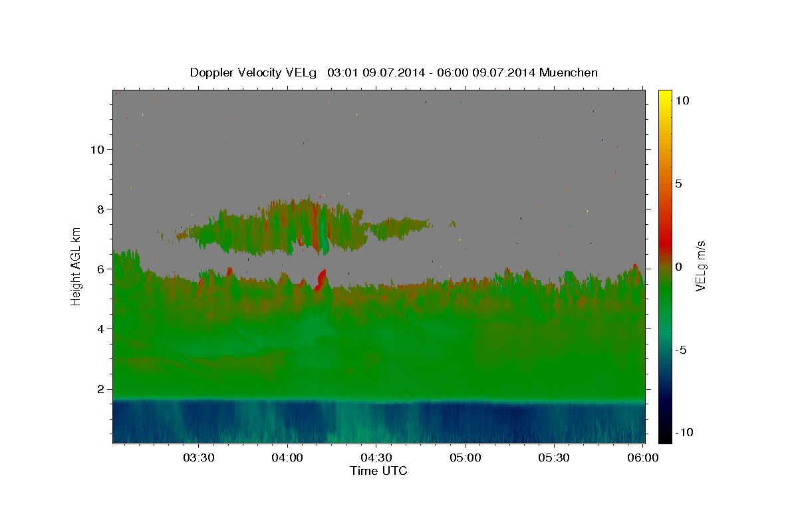Click the 'Time UTC' x-axis label
This screenshot has height=532, width=798.
(x=378, y=471)
